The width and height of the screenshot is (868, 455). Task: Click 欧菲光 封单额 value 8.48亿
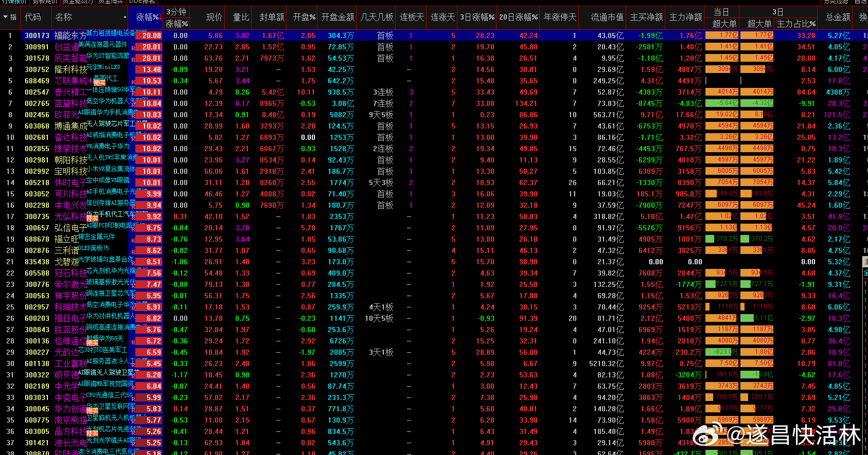pos(273,115)
